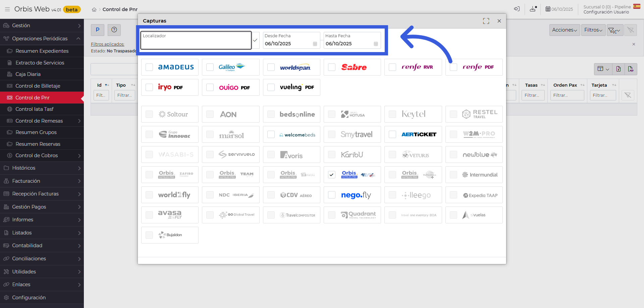Expand the Control de Cobros submenu
This screenshot has height=308, width=644.
(42, 156)
